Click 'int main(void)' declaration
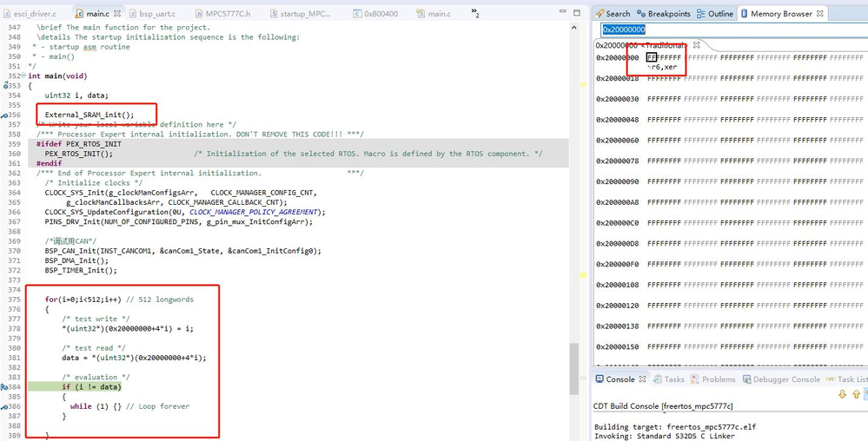The image size is (868, 441). pos(57,76)
